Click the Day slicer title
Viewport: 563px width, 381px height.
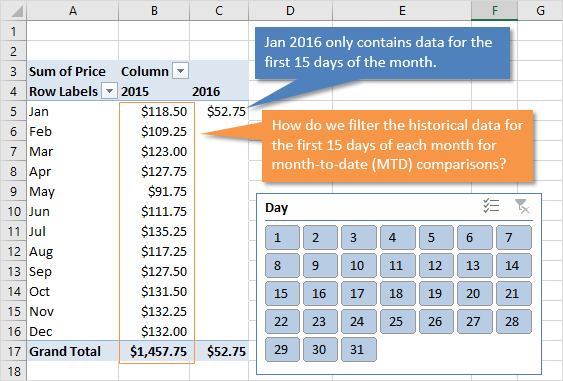coord(276,208)
